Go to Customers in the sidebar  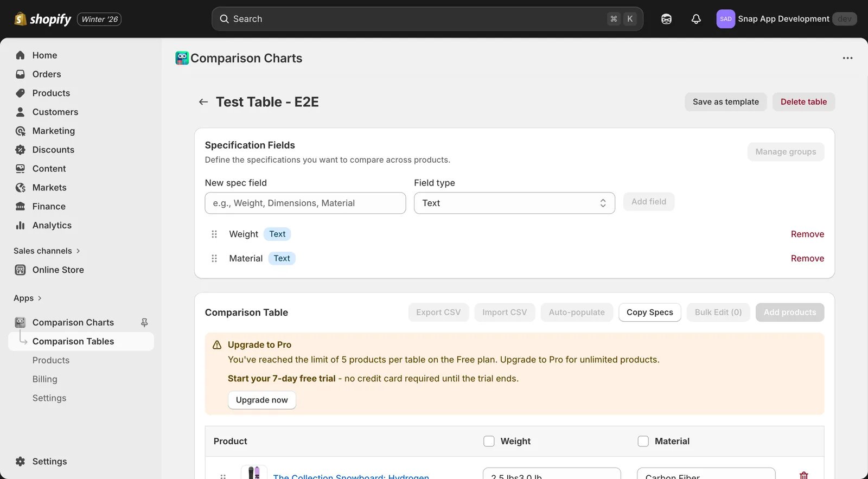(55, 112)
